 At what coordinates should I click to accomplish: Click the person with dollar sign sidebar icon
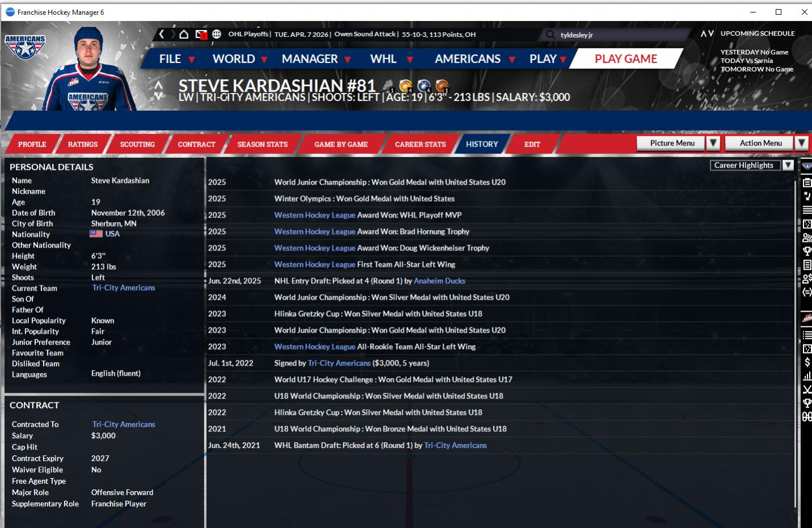(807, 279)
